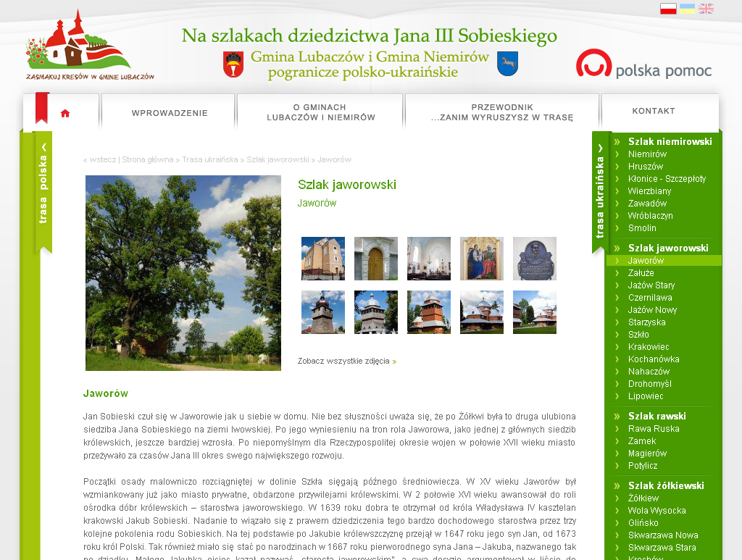Screen dimensions: 742x560
Task: Click the Polska Pomoc logo
Action: 643,64
